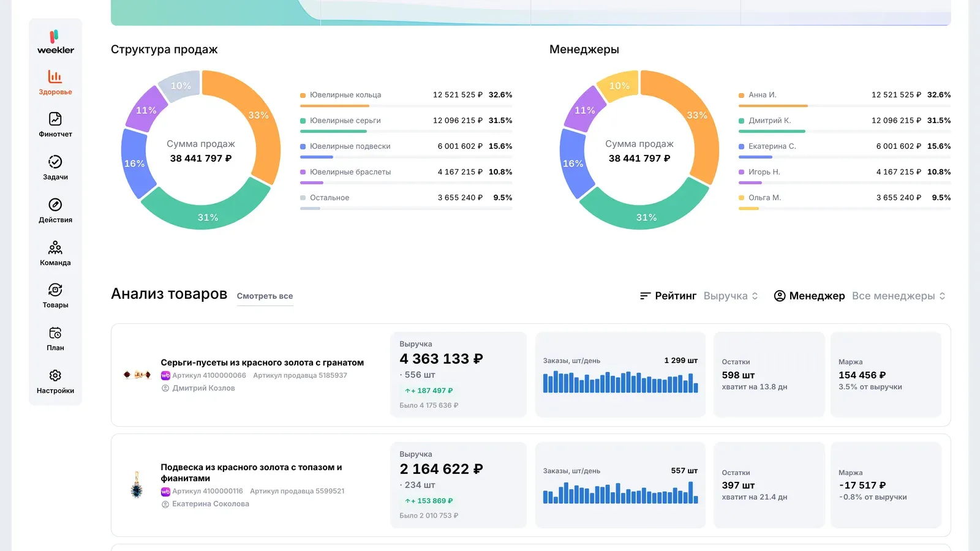Select Остальное legend row
This screenshot has width=980, height=551.
pyautogui.click(x=406, y=201)
